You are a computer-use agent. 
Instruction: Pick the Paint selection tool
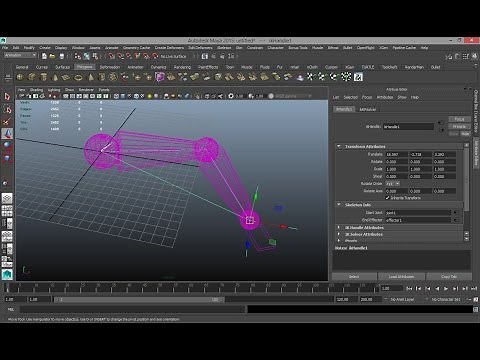(x=7, y=121)
